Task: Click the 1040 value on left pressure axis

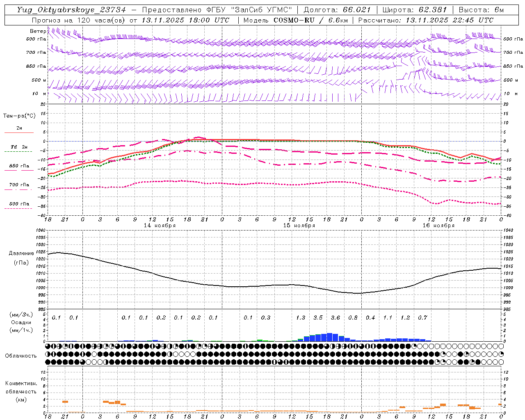Action: (40, 231)
